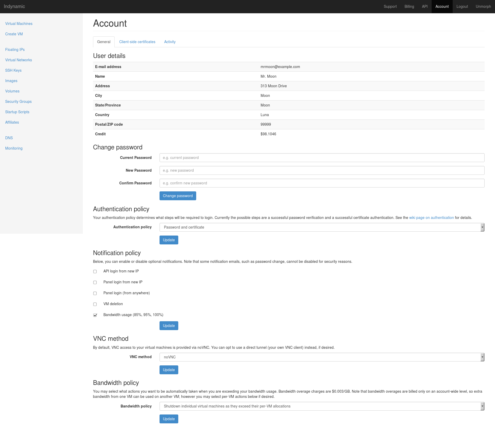The width and height of the screenshot is (495, 448).
Task: Click the address value 313 Moon Drive
Action: (274, 86)
